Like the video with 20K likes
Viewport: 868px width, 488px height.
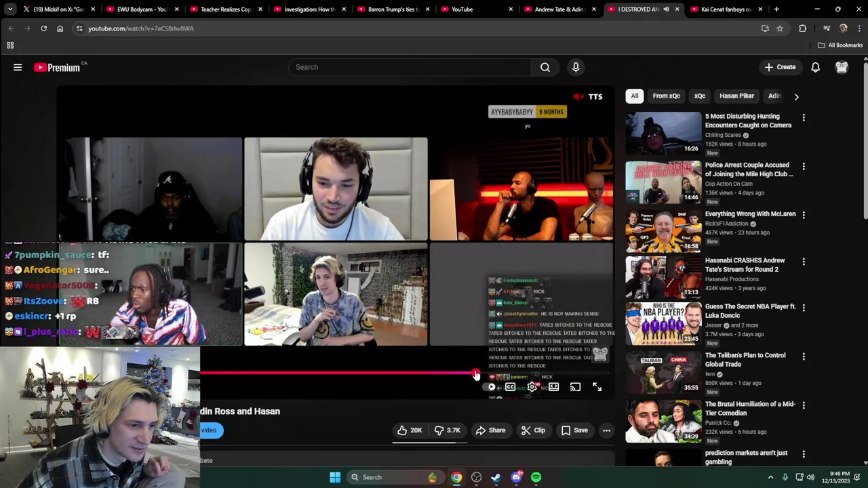[410, 430]
